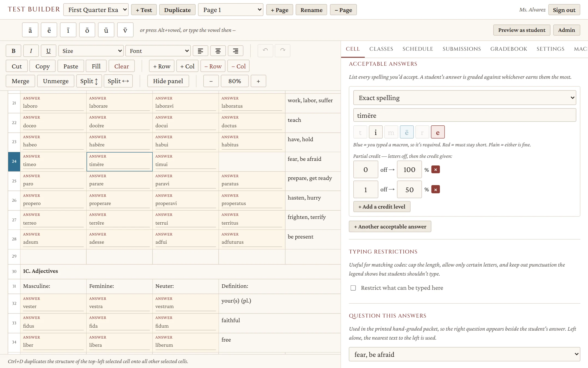Expand the Font dropdown
The height and width of the screenshot is (368, 588).
(158, 51)
